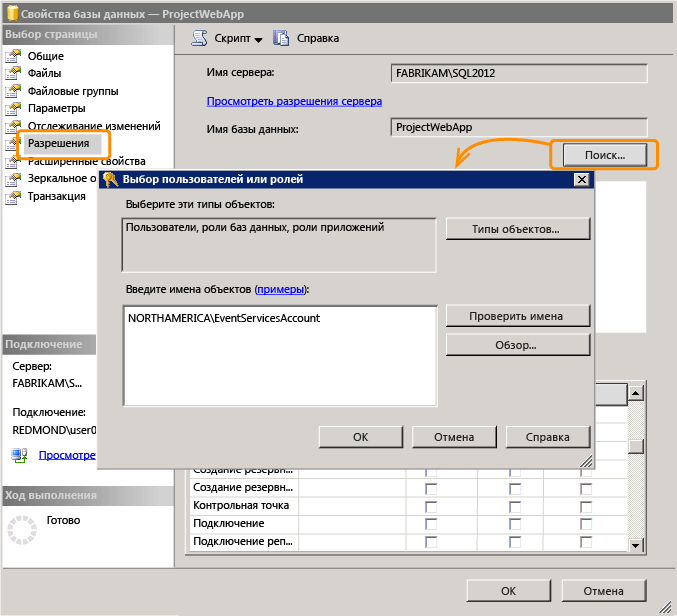Click the Скрипт toolbar label
The width and height of the screenshot is (677, 616).
pos(232,38)
